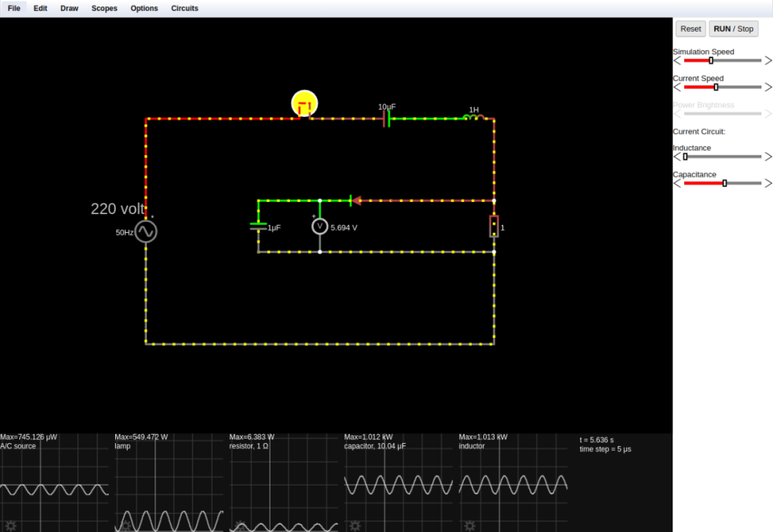Open the Scopes menu
This screenshot has width=773, height=532.
tap(104, 8)
